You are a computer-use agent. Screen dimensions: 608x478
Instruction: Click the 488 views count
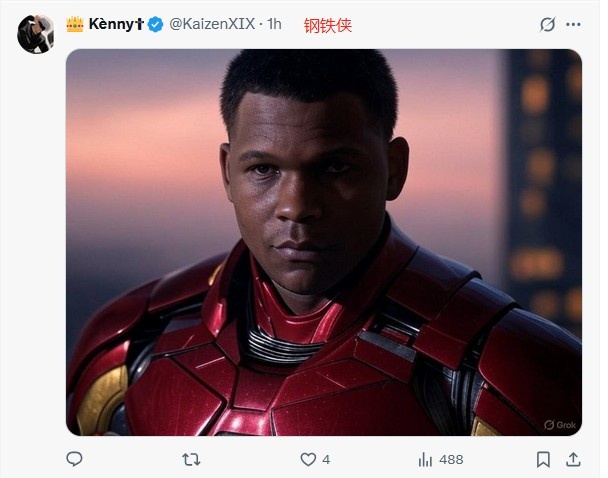click(x=451, y=459)
